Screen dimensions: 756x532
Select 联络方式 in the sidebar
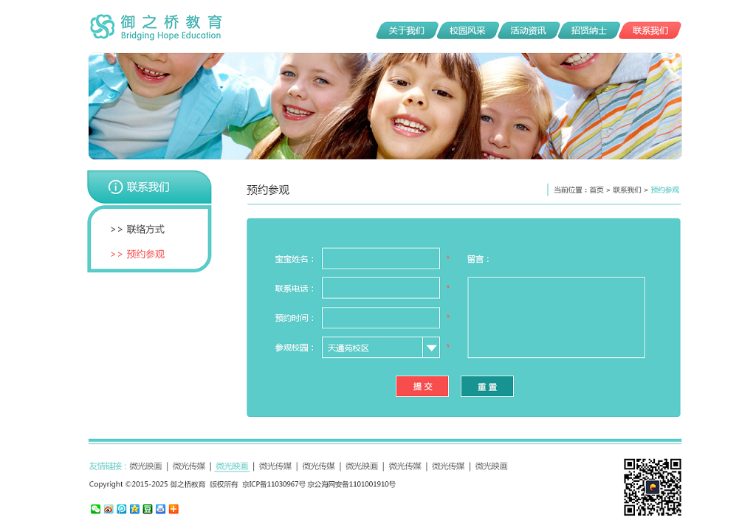coord(145,229)
